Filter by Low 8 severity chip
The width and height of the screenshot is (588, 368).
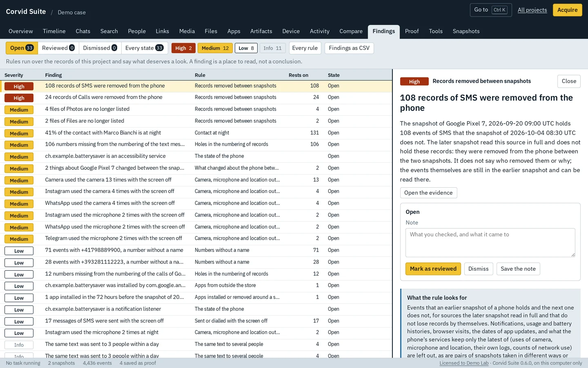click(246, 48)
